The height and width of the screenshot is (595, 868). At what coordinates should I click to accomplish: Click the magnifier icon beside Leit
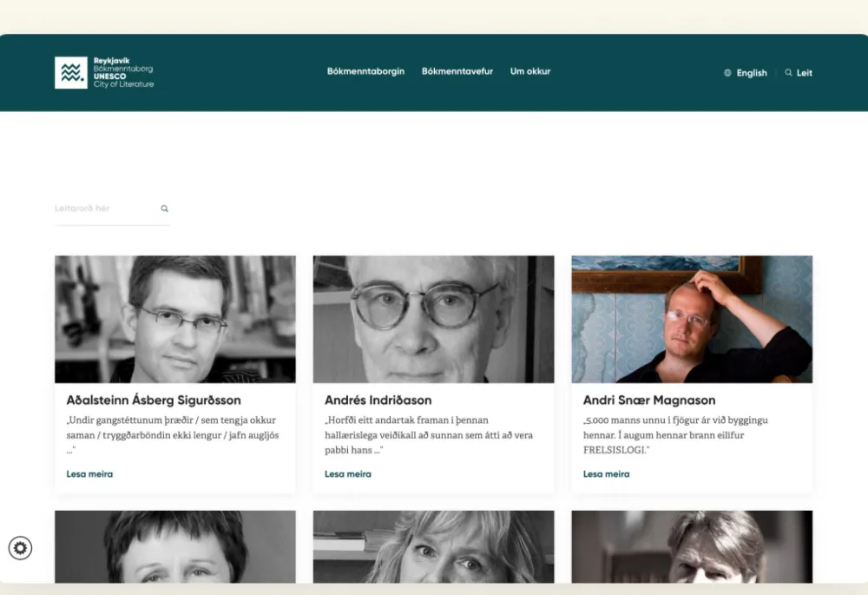(788, 73)
